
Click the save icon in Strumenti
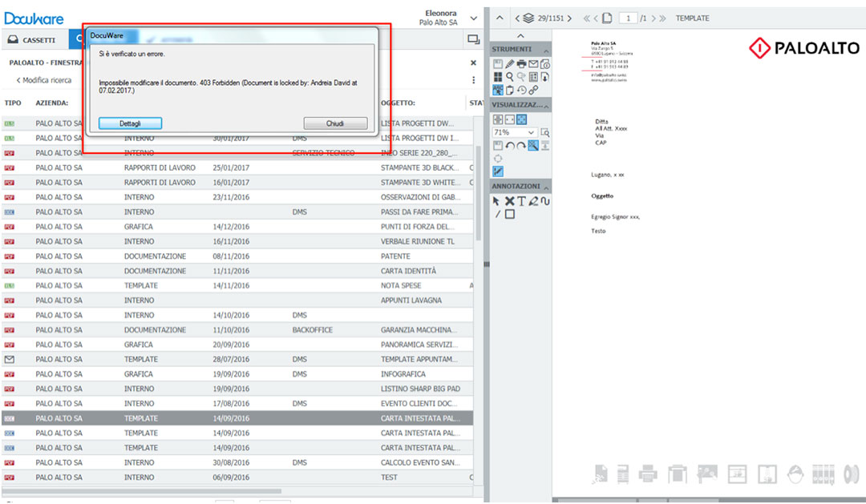point(498,64)
